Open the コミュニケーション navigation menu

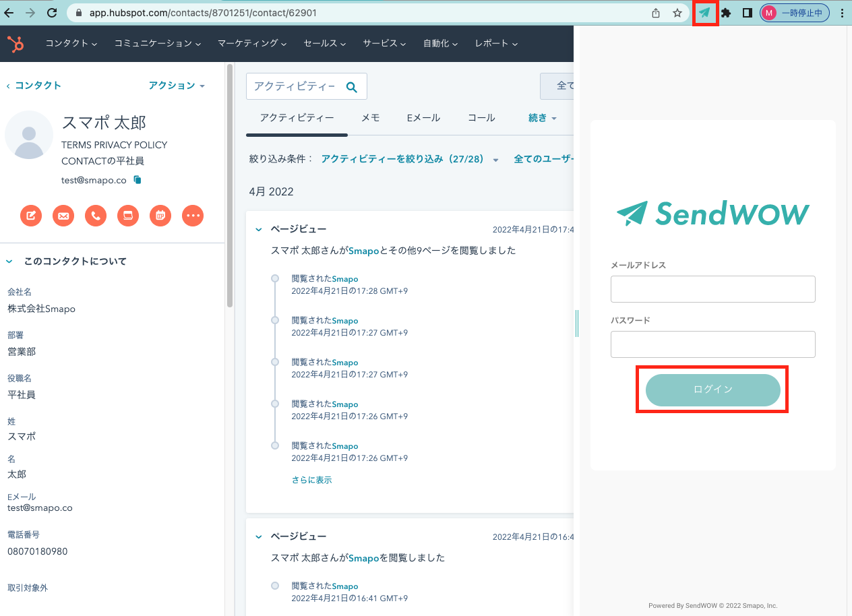coord(158,43)
